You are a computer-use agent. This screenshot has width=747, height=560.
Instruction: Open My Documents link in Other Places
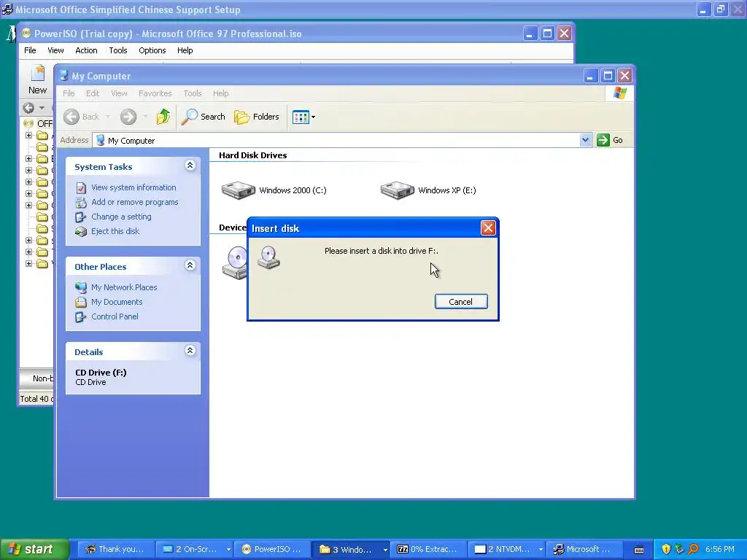pyautogui.click(x=117, y=302)
